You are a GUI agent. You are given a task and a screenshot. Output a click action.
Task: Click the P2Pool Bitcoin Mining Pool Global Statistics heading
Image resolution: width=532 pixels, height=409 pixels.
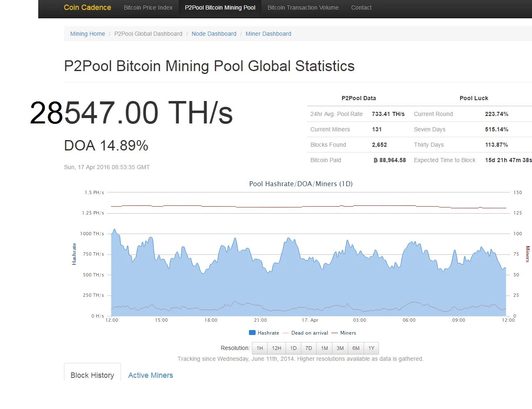point(209,66)
